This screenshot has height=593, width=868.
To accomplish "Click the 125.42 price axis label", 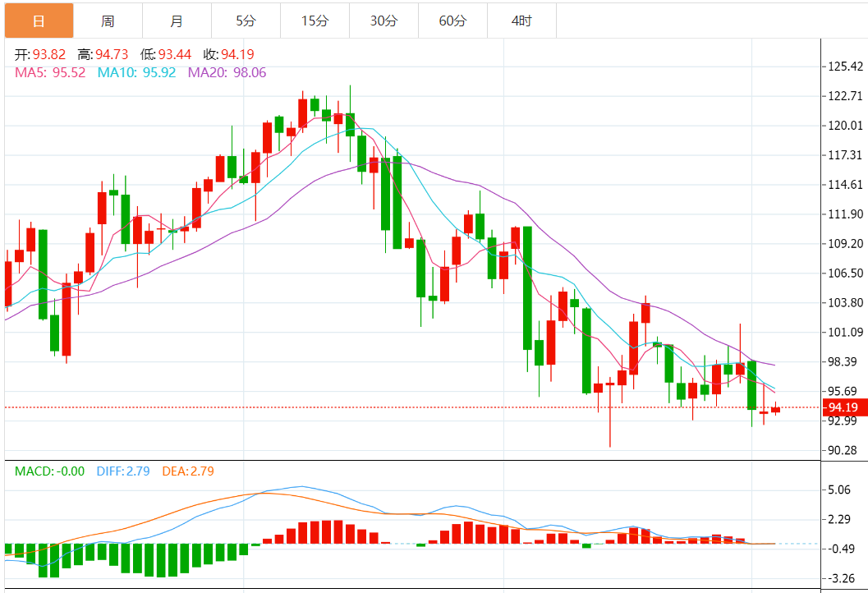I will 845,67.
